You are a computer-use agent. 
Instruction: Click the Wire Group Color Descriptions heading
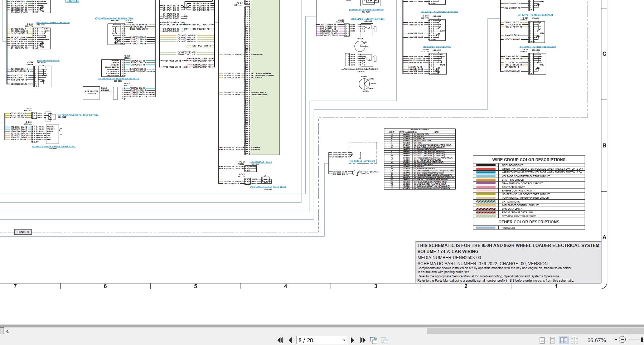[529, 160]
